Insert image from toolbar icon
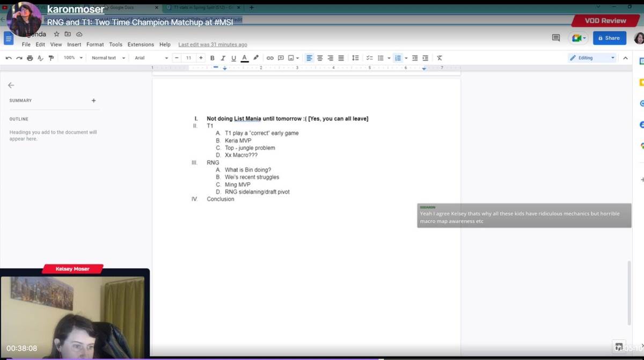 coord(291,58)
